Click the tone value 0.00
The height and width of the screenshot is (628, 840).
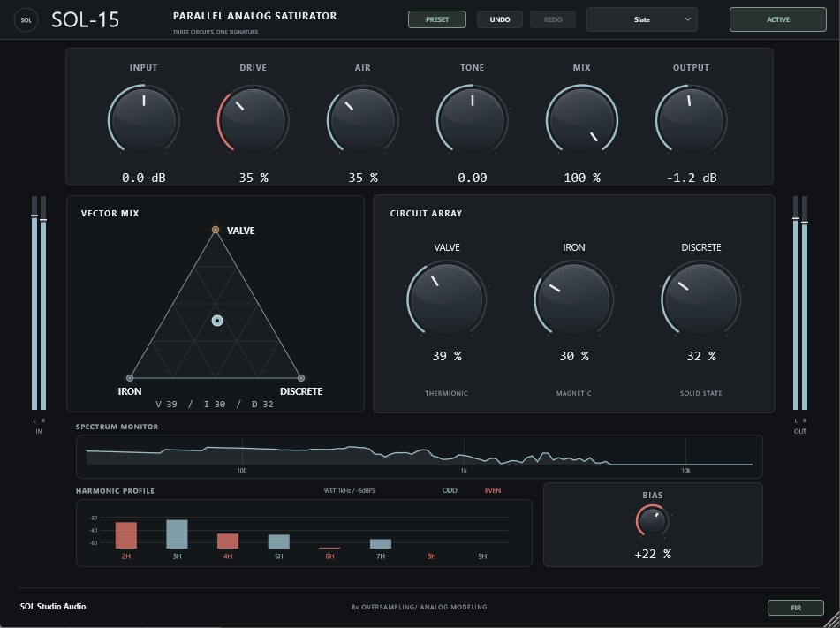point(472,178)
